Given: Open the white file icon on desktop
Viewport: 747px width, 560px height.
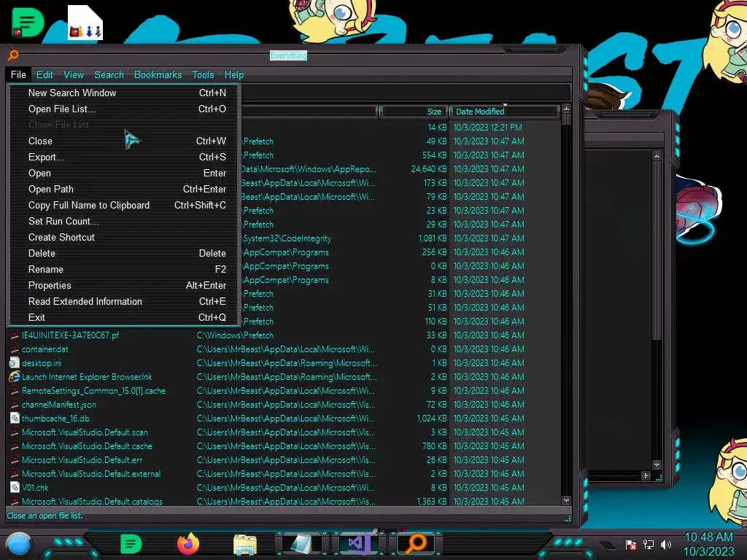Looking at the screenshot, I should pyautogui.click(x=85, y=23).
